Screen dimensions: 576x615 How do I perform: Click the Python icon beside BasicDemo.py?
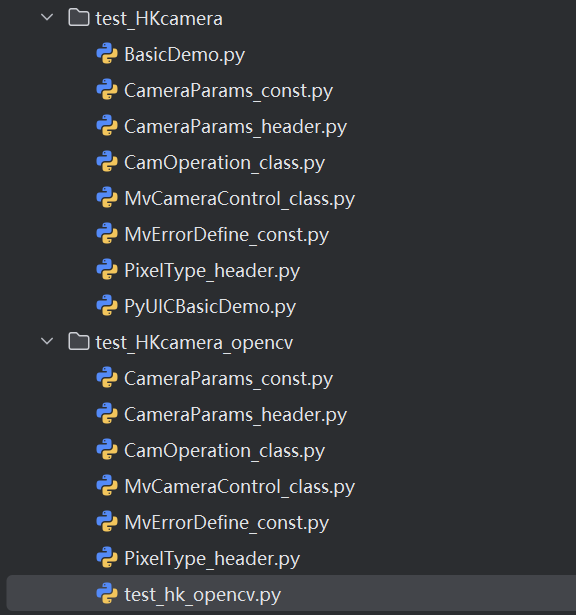(x=107, y=54)
